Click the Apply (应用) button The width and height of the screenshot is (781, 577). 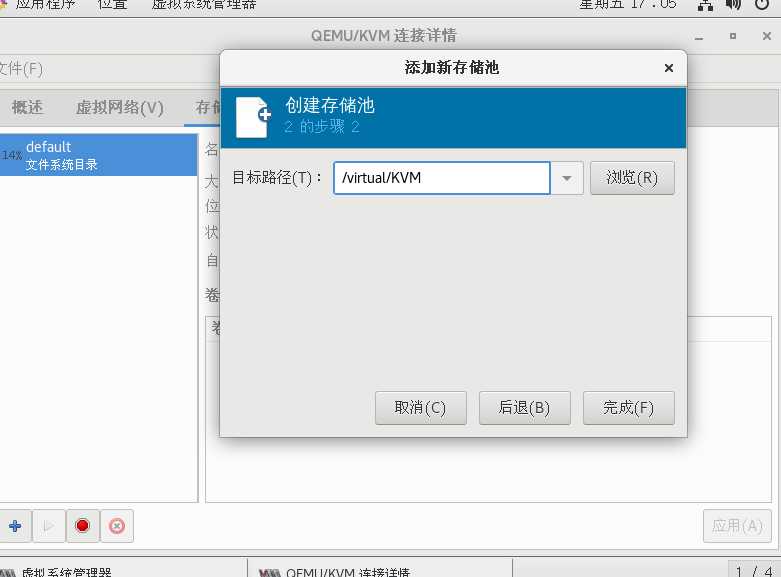(737, 526)
